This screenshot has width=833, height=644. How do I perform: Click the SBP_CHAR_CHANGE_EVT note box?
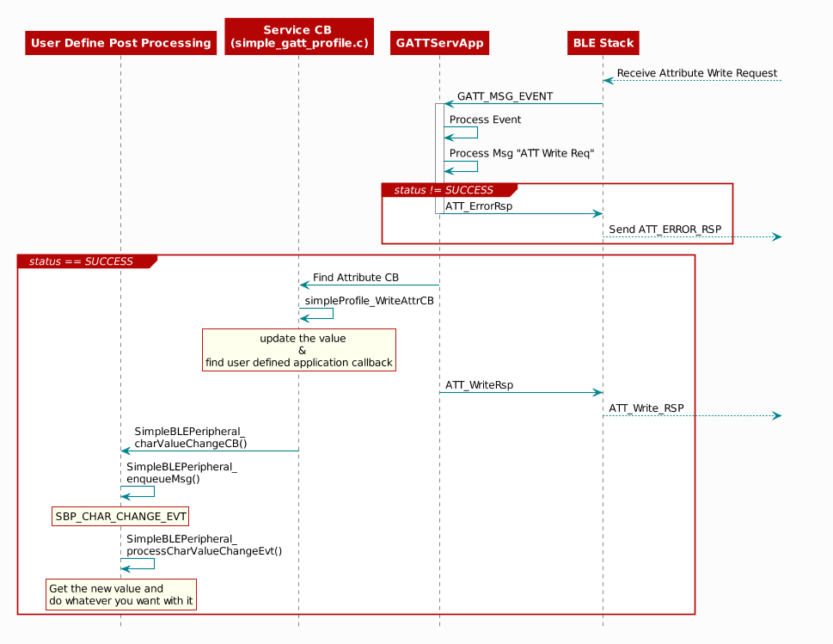pos(120,516)
